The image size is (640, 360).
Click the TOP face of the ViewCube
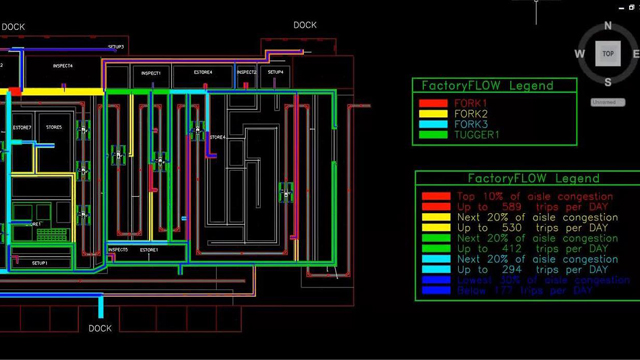(608, 53)
